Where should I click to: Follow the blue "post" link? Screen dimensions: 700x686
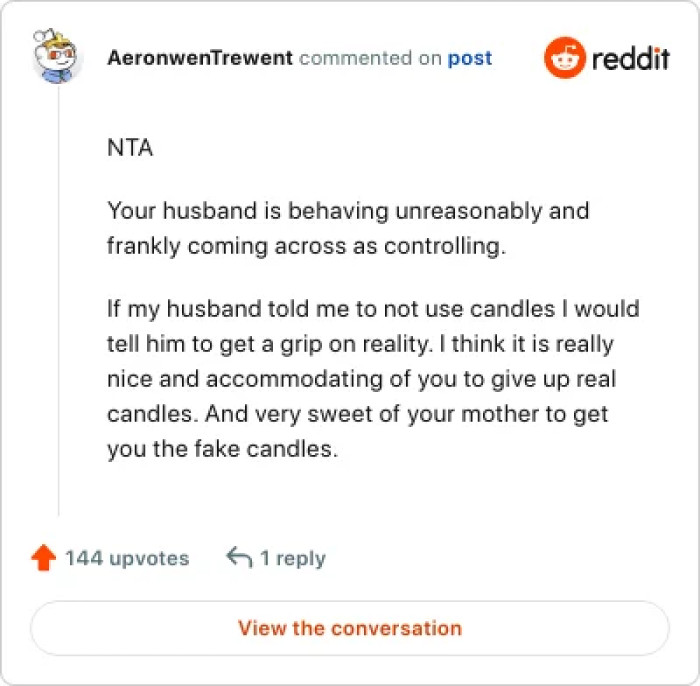[469, 58]
